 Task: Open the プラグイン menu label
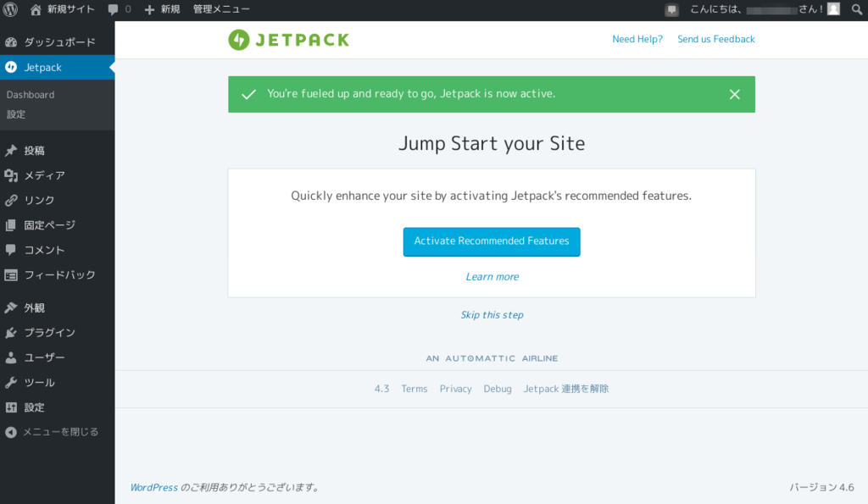click(x=50, y=333)
